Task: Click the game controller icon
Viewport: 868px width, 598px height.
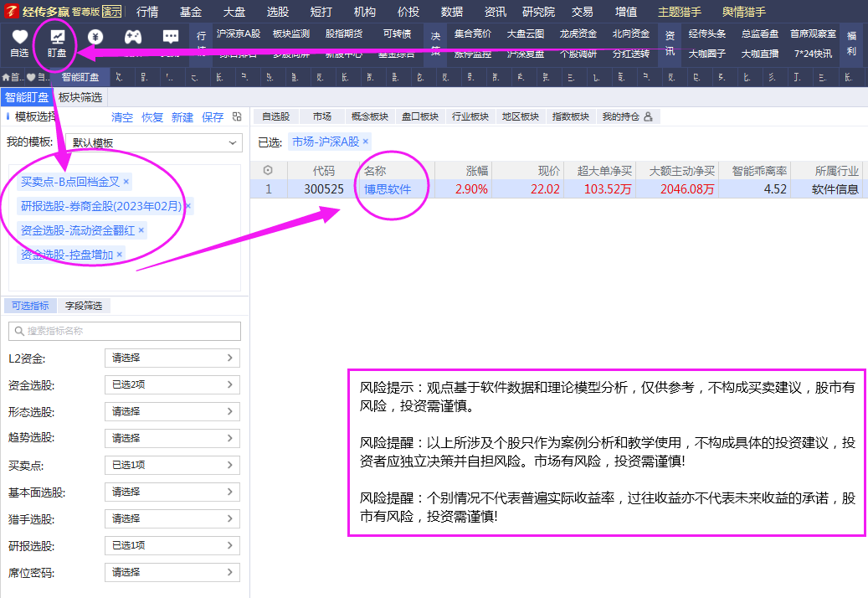Action: pyautogui.click(x=133, y=37)
